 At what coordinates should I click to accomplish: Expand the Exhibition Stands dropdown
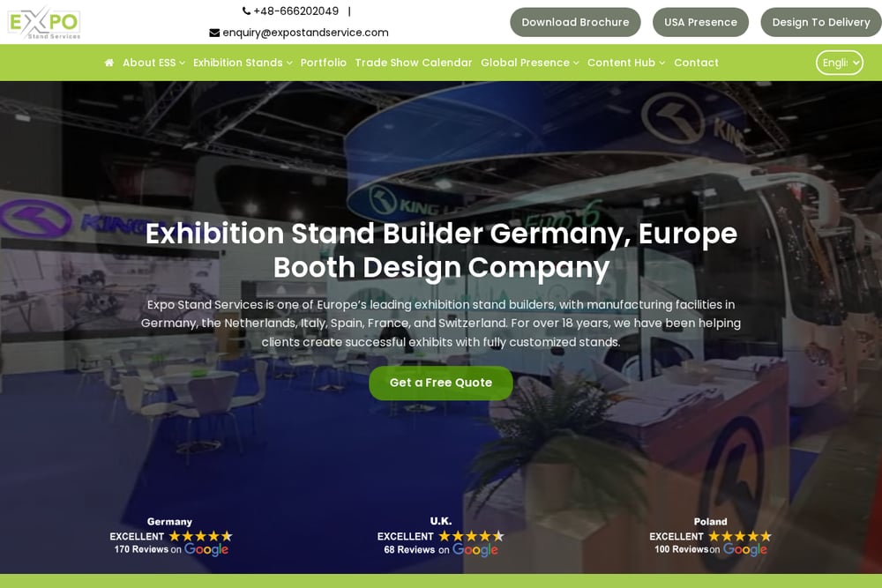click(243, 63)
